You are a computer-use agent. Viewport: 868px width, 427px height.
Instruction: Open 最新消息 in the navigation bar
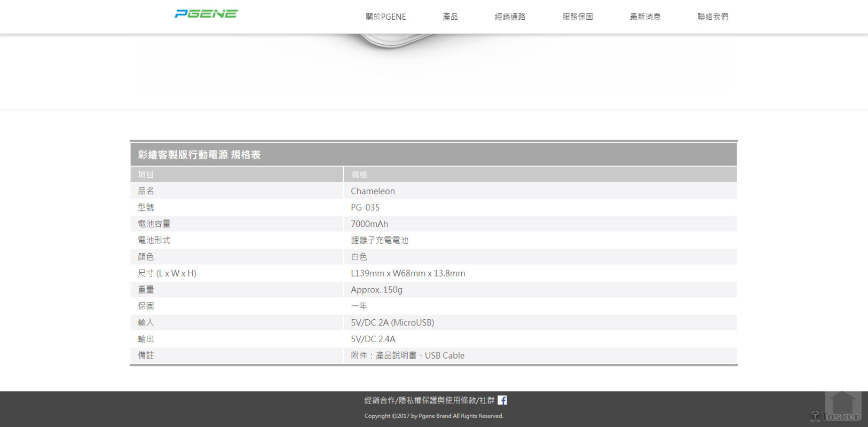point(645,17)
